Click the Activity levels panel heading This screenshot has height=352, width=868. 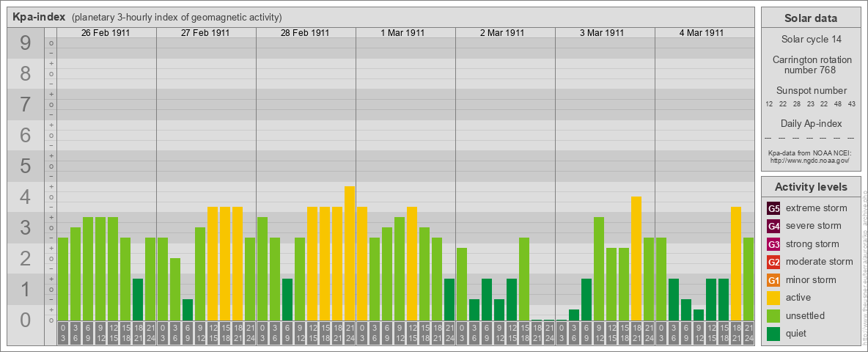point(811,187)
